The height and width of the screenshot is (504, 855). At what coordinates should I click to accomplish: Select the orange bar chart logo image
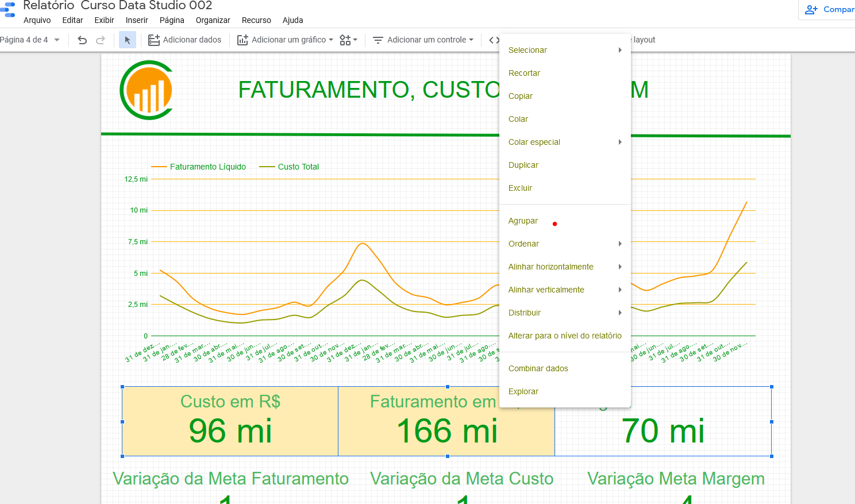click(147, 90)
